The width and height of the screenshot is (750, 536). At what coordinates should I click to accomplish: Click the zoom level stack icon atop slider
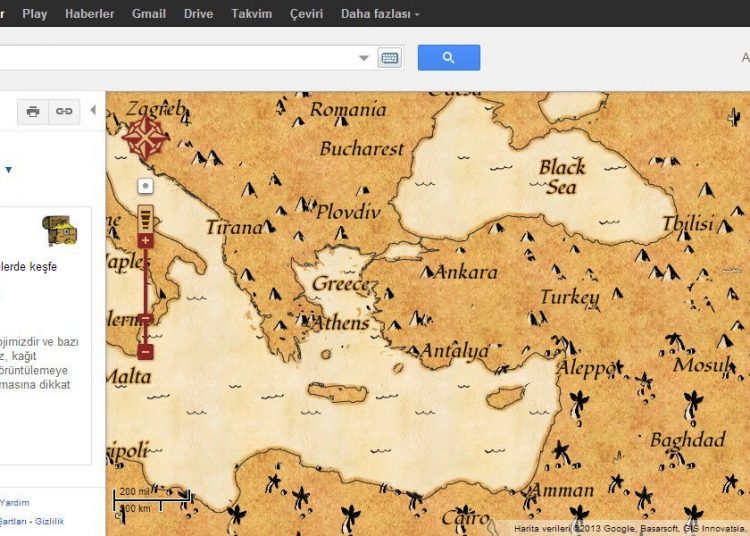click(x=145, y=219)
